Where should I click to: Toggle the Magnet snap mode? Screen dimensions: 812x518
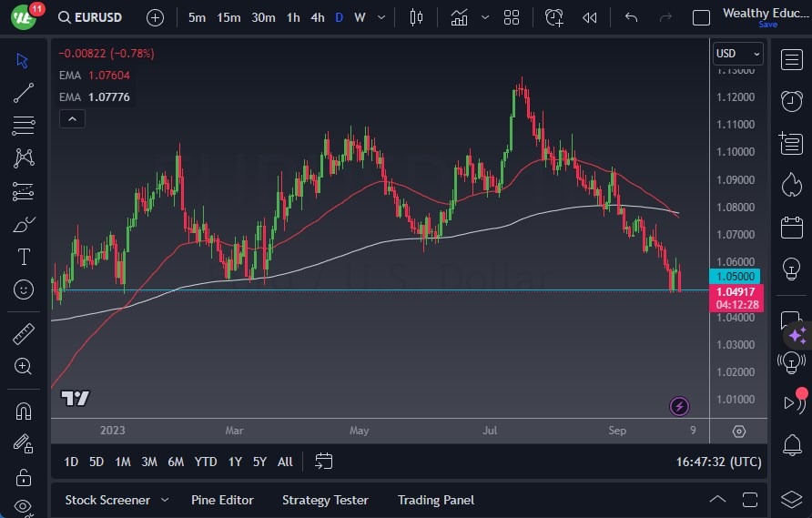pos(24,411)
